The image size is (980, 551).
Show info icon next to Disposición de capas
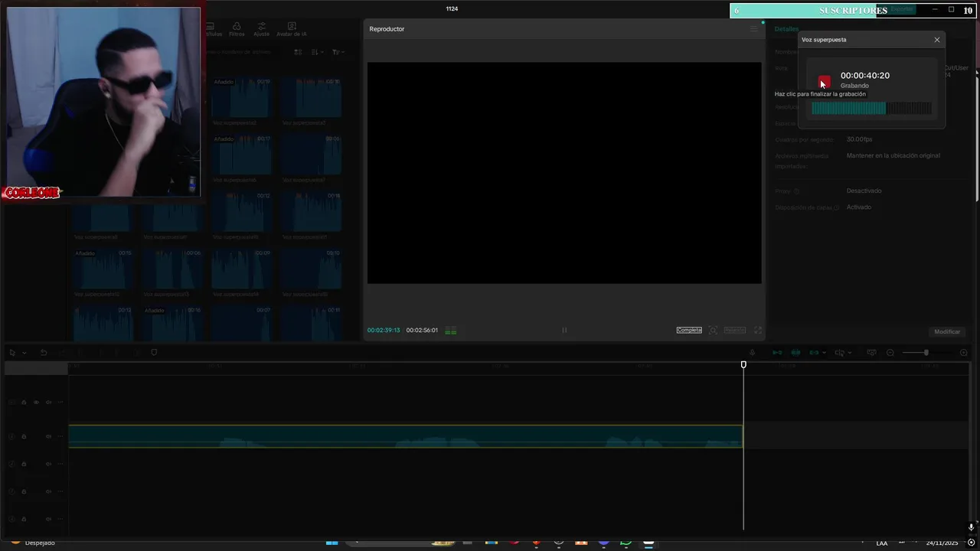click(836, 207)
